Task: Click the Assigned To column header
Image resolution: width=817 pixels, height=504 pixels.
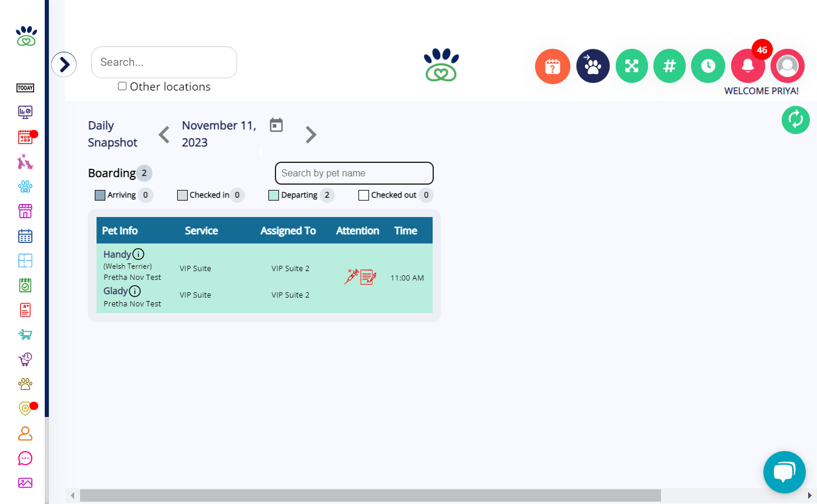Action: click(x=288, y=231)
